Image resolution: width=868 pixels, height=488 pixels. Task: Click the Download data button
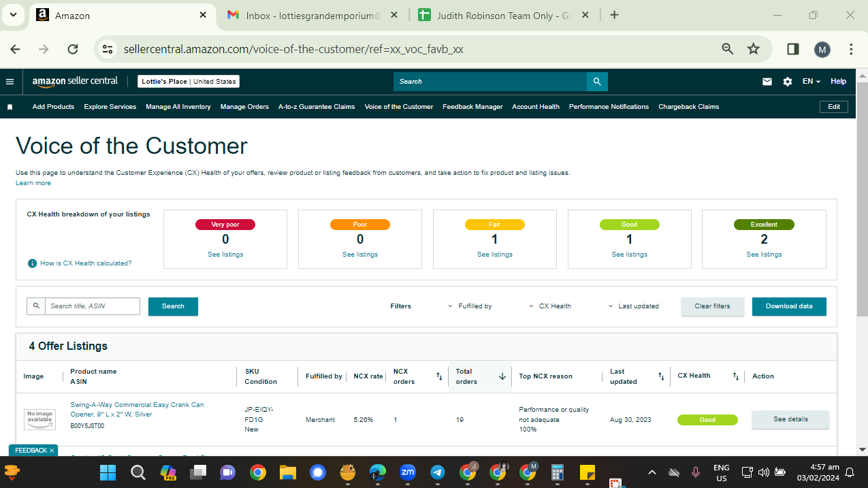coord(789,306)
